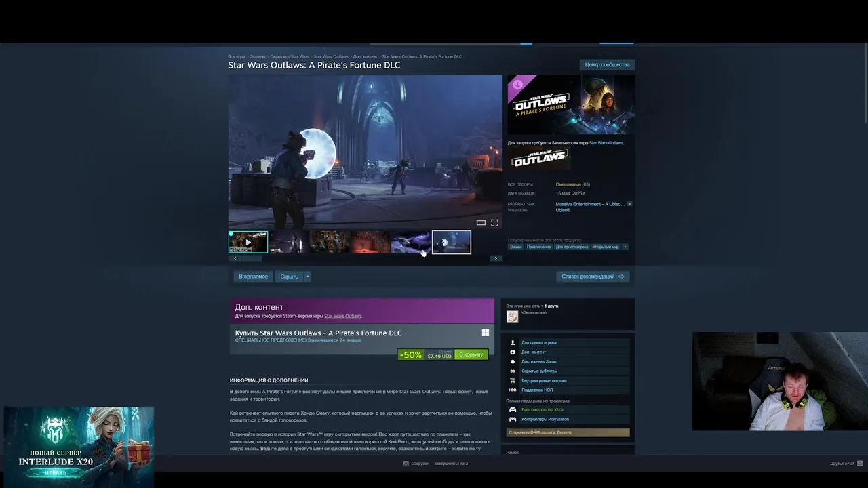Open publisher Ubisoft link
Viewport: 868px width, 488px height.
[x=563, y=210]
